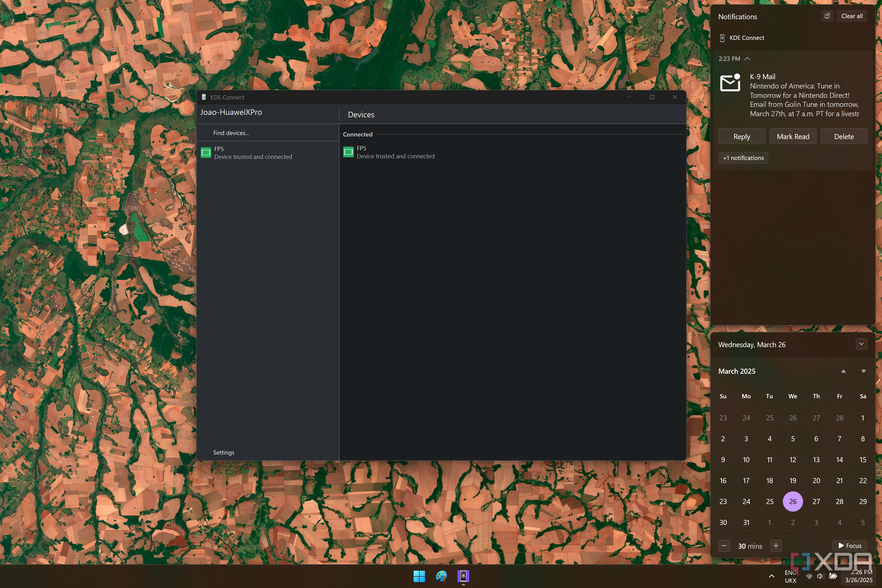This screenshot has width=882, height=588.
Task: Show the +1 notifications
Action: pyautogui.click(x=743, y=158)
